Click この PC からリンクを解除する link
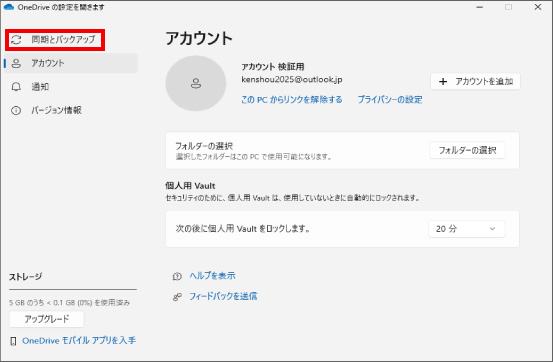553x362 pixels. [292, 99]
